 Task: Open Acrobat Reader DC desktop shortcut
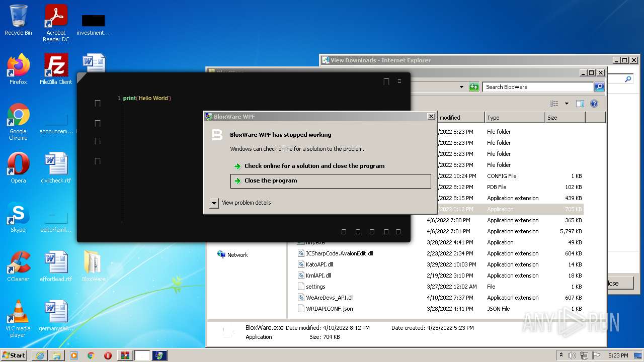56,23
